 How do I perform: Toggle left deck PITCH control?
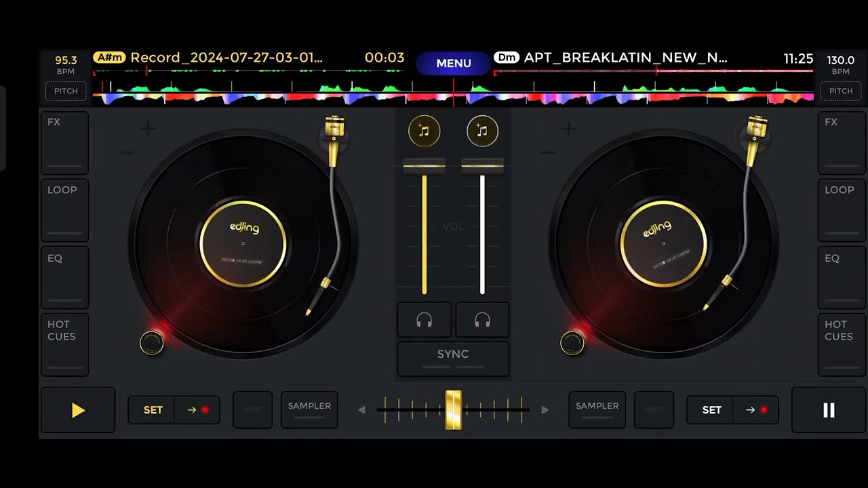(66, 91)
